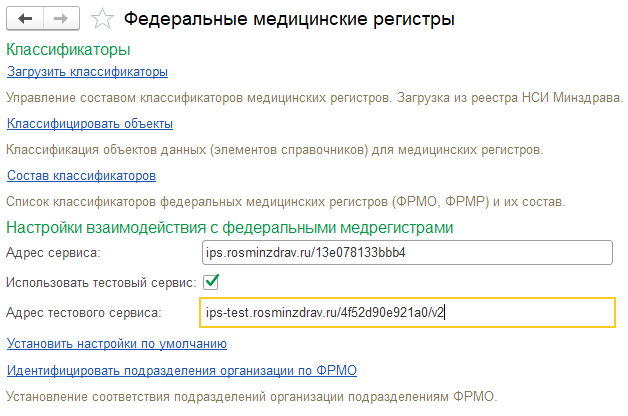Click the 'Классификаторы' section heading
Viewport: 628px width, 416px height.
(x=69, y=48)
